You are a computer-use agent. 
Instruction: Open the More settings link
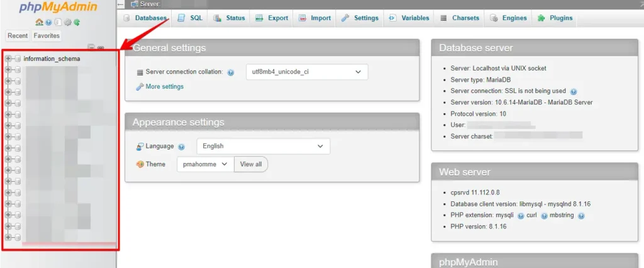[164, 87]
